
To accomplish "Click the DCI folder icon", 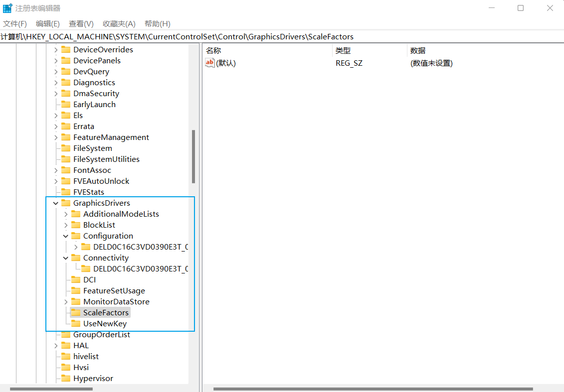I will tap(76, 280).
